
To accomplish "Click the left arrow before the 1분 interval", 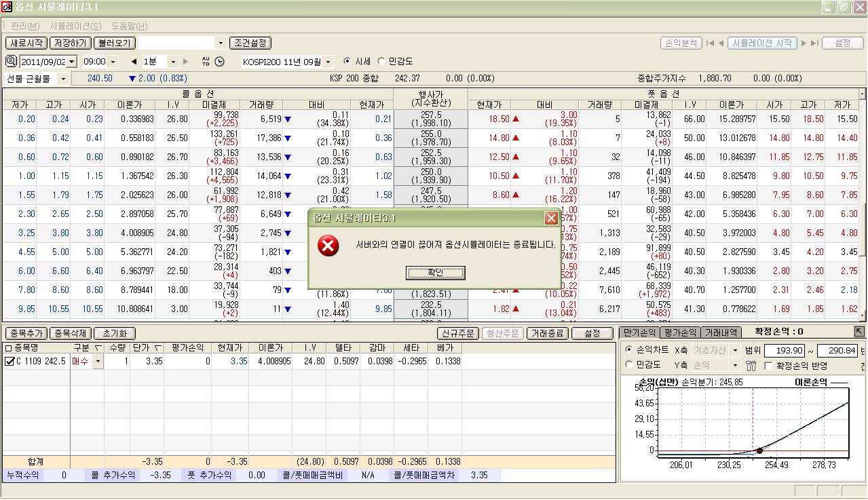I will coord(134,62).
